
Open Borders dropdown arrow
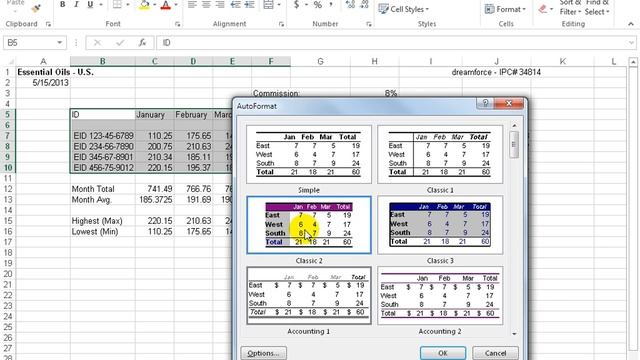(128, 5)
